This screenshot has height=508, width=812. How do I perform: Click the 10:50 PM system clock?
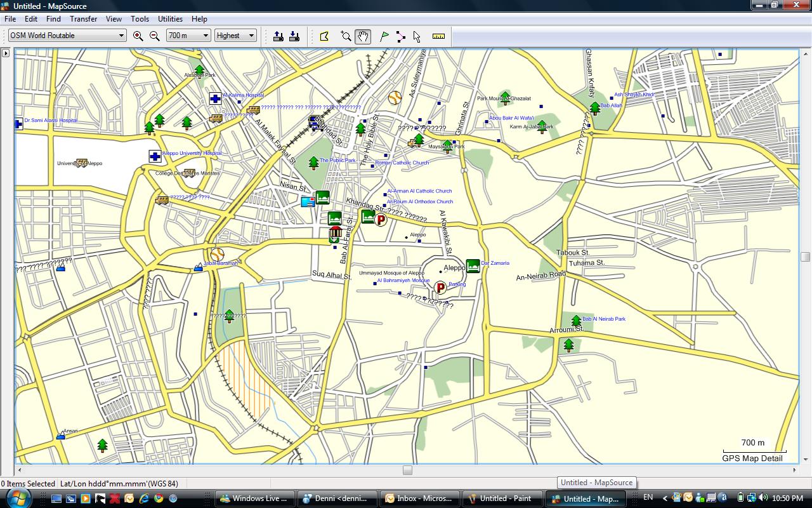pos(788,498)
